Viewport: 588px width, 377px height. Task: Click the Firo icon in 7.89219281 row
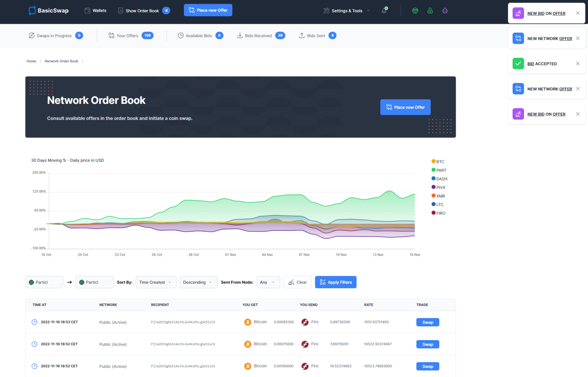click(305, 344)
